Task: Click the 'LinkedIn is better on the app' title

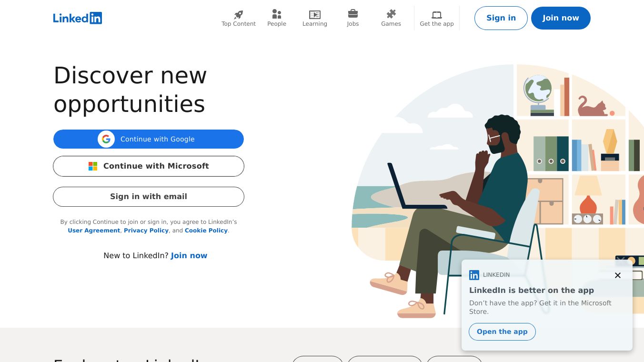Action: (x=532, y=291)
